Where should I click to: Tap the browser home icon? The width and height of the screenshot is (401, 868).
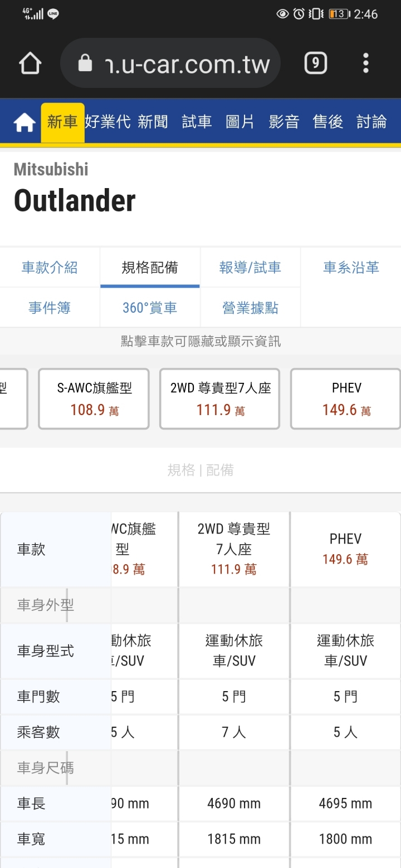pyautogui.click(x=30, y=63)
